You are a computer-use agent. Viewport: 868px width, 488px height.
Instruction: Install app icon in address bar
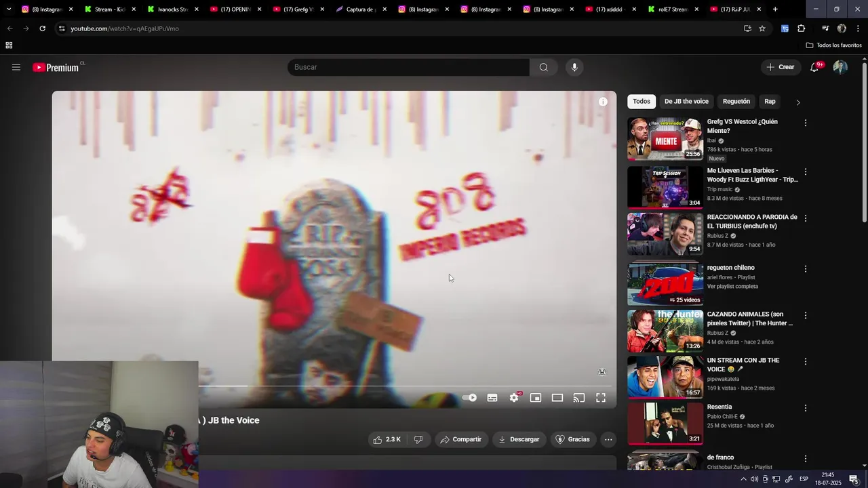747,28
